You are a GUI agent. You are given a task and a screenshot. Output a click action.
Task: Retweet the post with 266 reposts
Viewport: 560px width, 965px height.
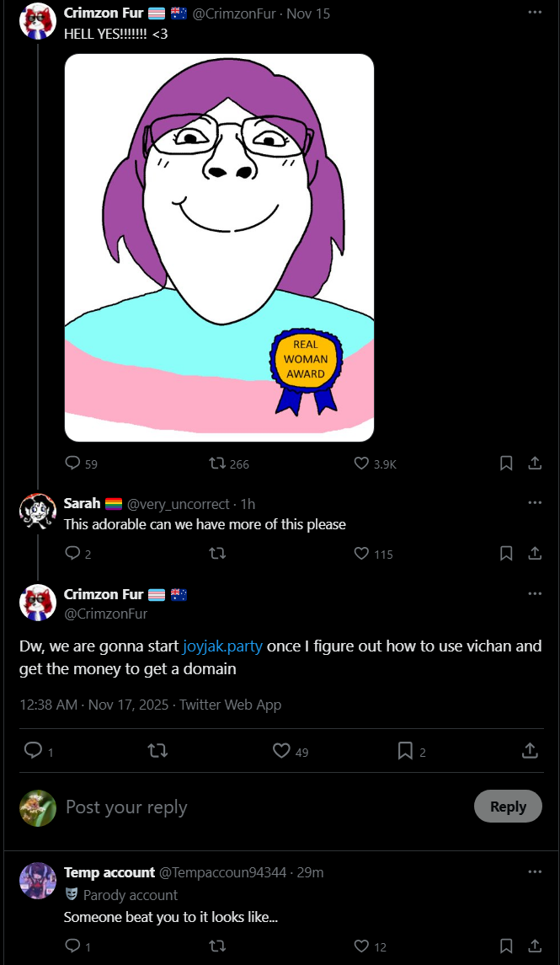(x=217, y=464)
